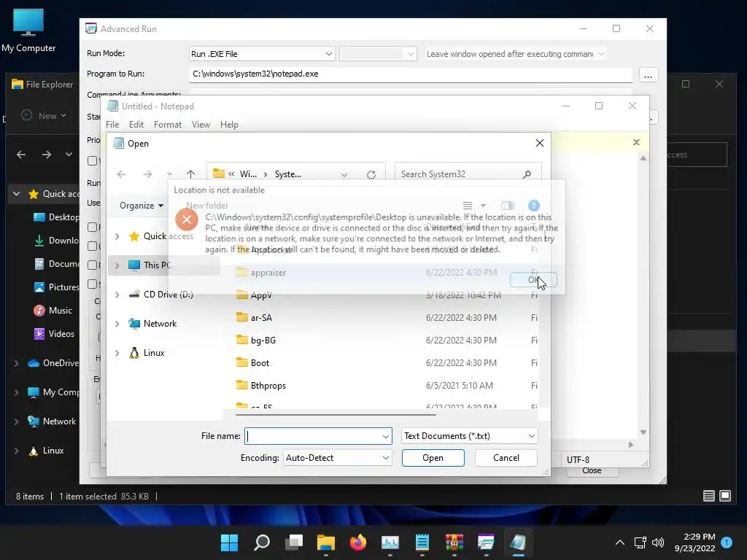The width and height of the screenshot is (747, 560).
Task: Cancel the Open dialog
Action: [506, 458]
